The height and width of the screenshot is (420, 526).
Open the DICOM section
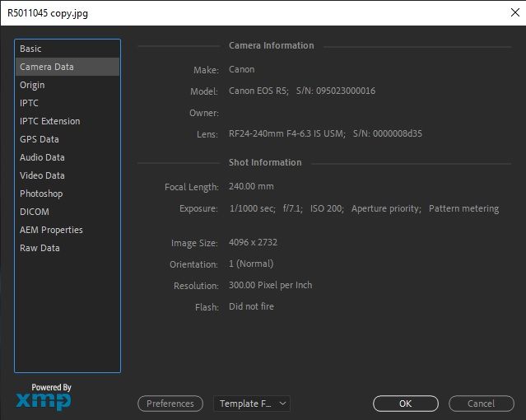click(35, 212)
